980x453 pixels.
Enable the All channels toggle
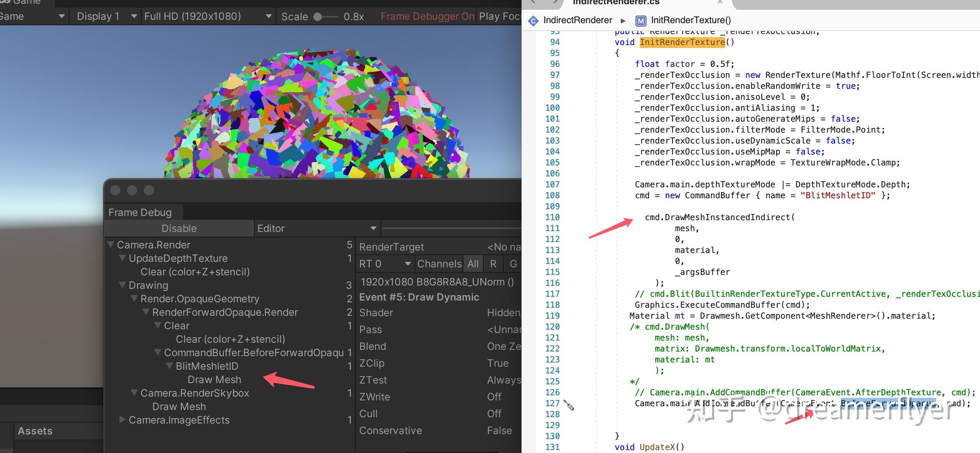473,264
